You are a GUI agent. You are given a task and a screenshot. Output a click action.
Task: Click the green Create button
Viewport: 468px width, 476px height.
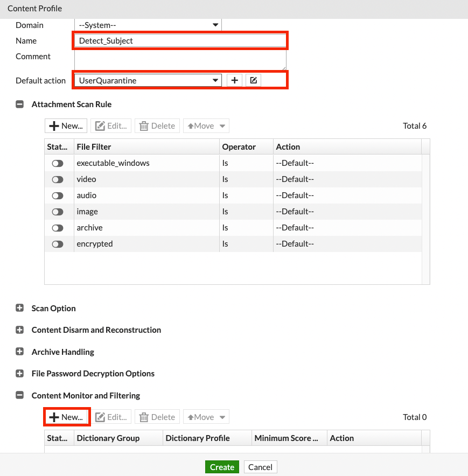(x=222, y=467)
